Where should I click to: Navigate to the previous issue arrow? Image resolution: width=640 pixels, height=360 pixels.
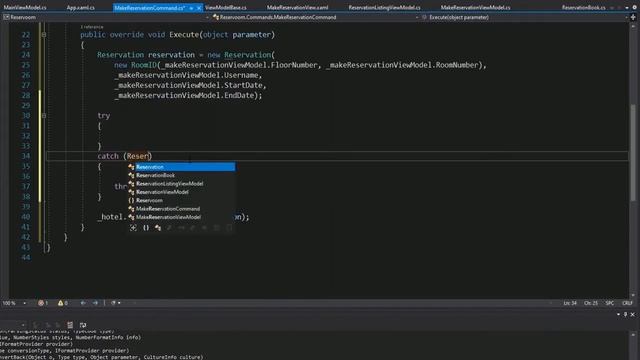point(83,303)
